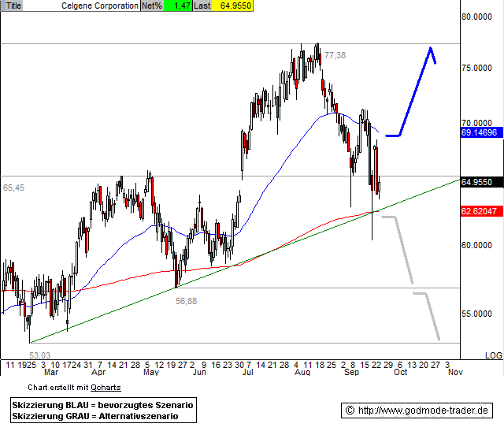Click the 77,38 high price annotation
The width and height of the screenshot is (504, 431).
point(335,55)
